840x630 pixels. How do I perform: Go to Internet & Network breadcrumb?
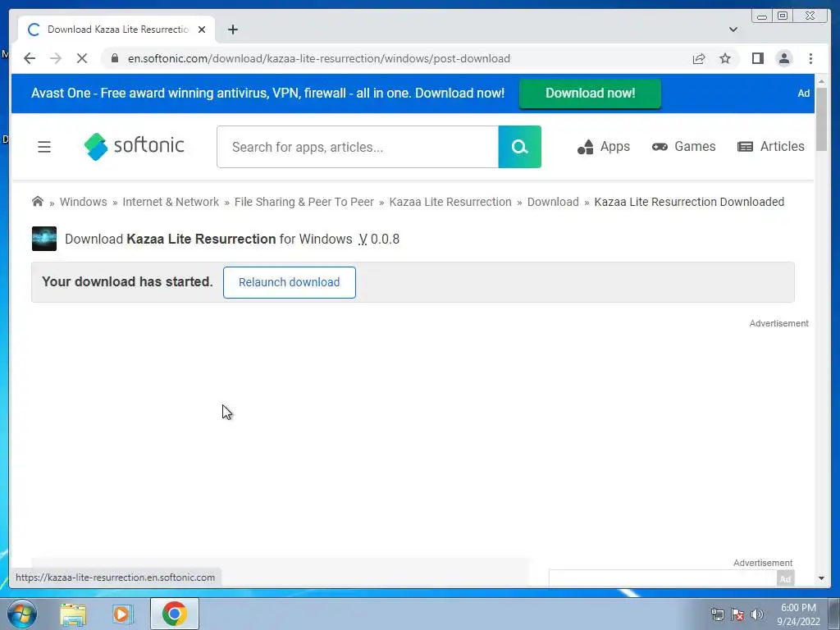171,202
